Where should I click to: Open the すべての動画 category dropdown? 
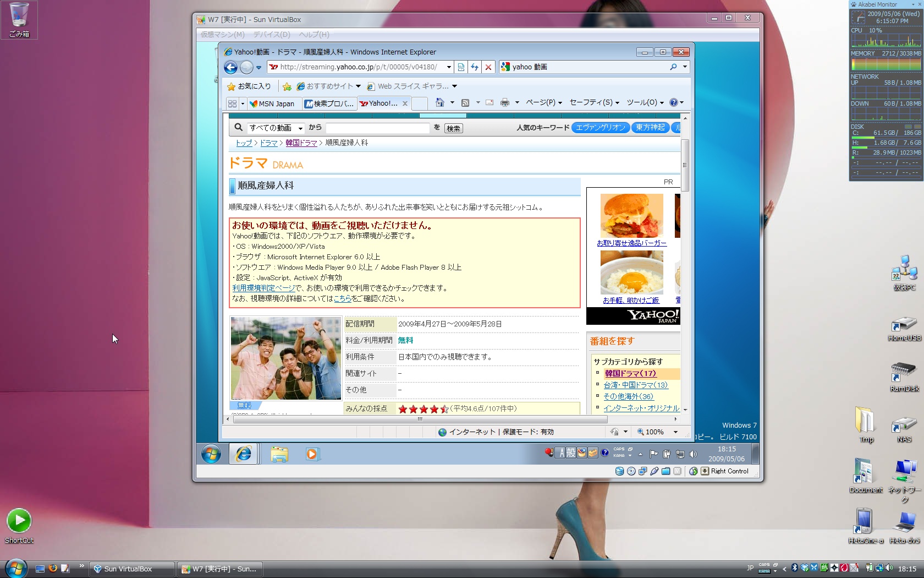[276, 128]
